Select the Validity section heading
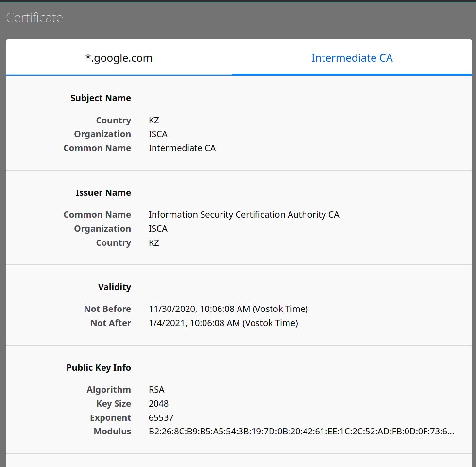The image size is (476, 467). click(x=115, y=287)
